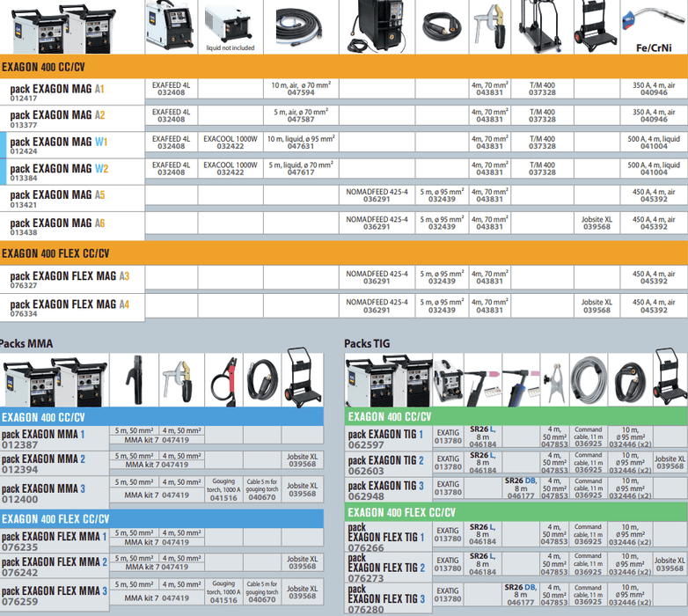This screenshot has height=616, width=688.
Task: Click Gouging torch 041516 in pack EXAGON MMA 3 row
Action: pos(223,489)
